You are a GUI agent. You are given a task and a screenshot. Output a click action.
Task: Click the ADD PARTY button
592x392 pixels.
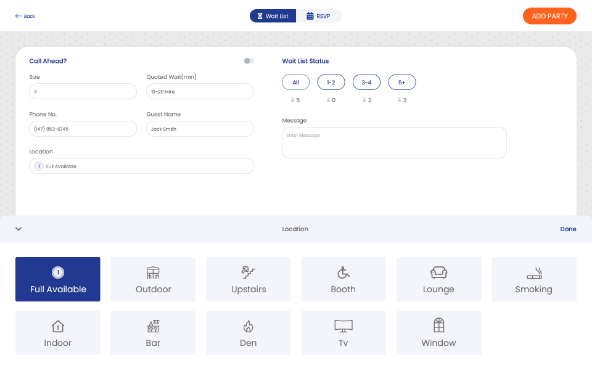[x=550, y=16]
